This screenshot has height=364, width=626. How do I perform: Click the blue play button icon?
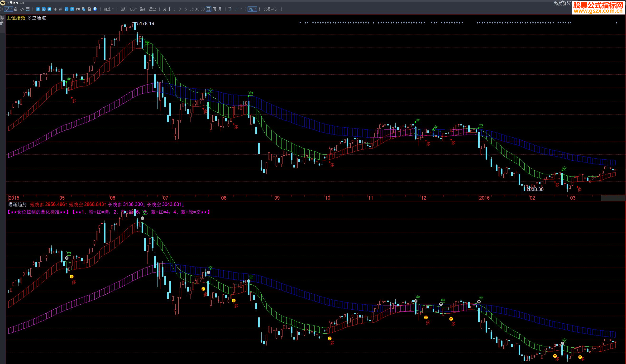tap(95, 9)
